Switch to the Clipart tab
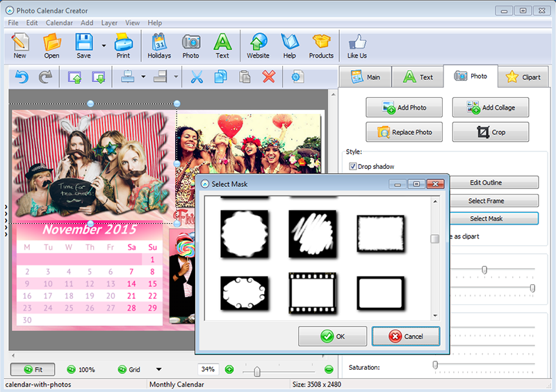This screenshot has width=556, height=392. [523, 77]
